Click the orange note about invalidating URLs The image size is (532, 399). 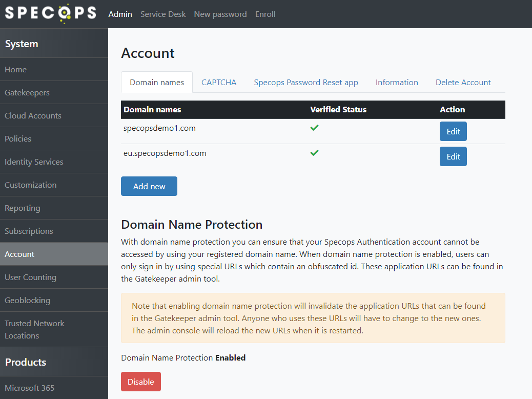coord(313,318)
